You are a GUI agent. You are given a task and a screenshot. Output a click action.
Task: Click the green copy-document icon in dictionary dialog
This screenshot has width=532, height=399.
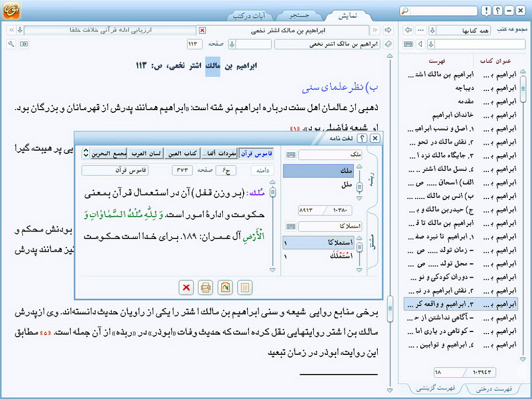pos(226,288)
